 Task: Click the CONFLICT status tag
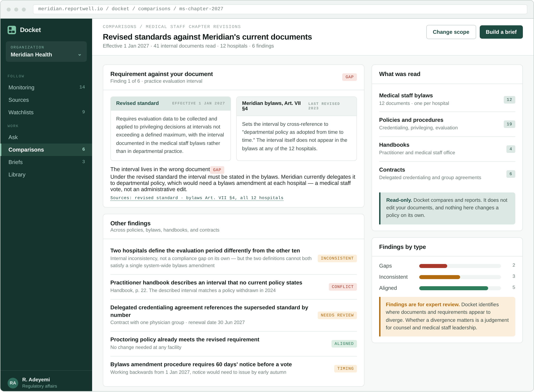[343, 287]
